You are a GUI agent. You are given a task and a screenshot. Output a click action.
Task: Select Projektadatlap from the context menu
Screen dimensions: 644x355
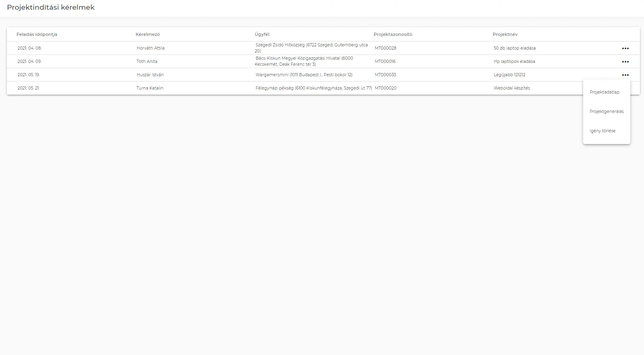(x=604, y=92)
